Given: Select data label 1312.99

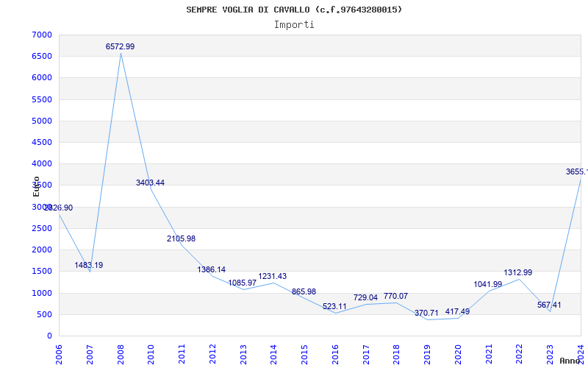Looking at the screenshot, I should 518,272.
